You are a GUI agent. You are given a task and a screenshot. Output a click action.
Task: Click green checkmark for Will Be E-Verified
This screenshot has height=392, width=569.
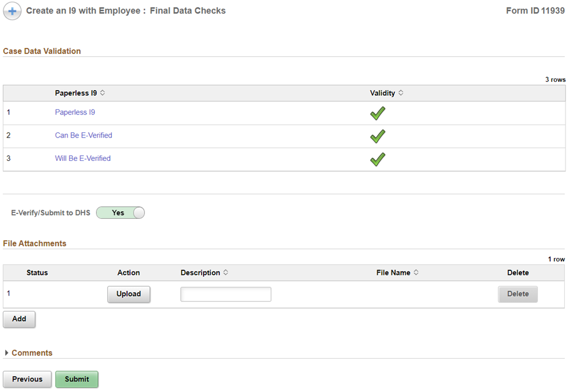click(x=378, y=159)
